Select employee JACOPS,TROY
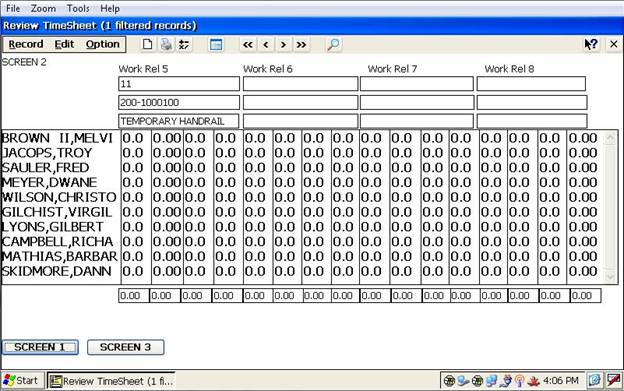Image resolution: width=624 pixels, height=391 pixels. [x=47, y=153]
